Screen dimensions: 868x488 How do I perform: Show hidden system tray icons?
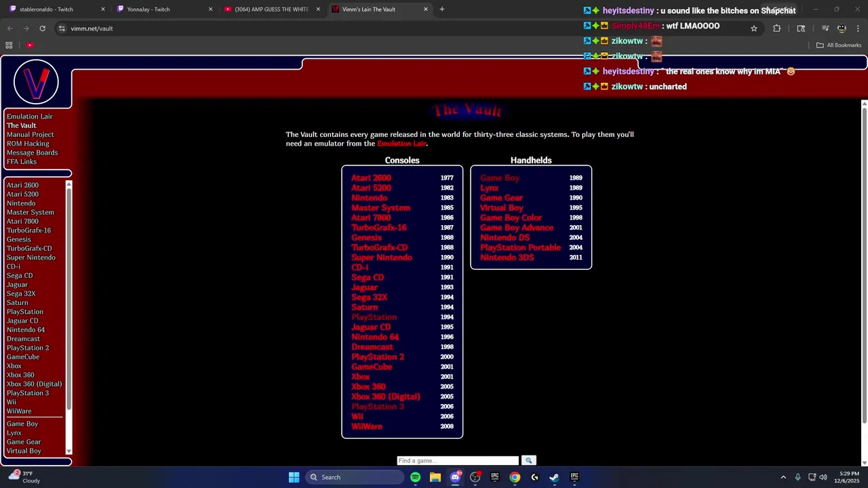783,477
